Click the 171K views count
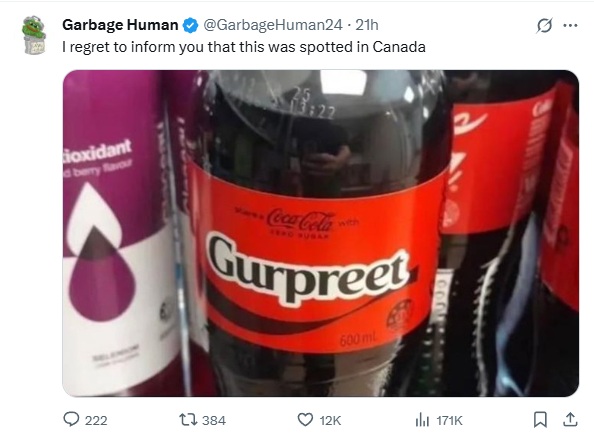Image resolution: width=594 pixels, height=433 pixels. pos(449,420)
